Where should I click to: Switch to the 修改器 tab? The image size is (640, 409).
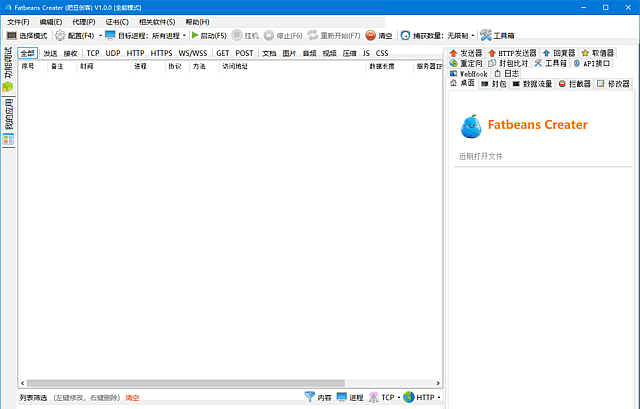click(x=613, y=84)
